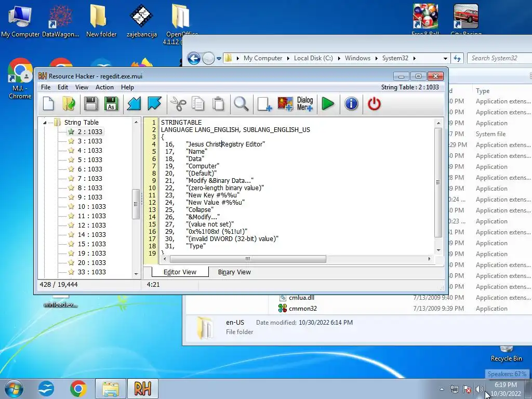Click the Speakers volume tray icon
Viewport: 532px width, 399px height.
(x=480, y=389)
